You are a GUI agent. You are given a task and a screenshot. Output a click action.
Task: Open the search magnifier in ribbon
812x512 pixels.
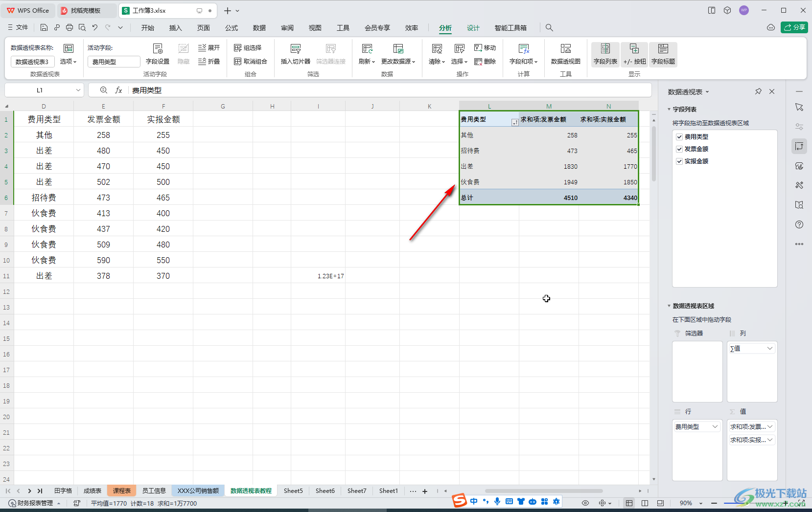click(x=549, y=28)
